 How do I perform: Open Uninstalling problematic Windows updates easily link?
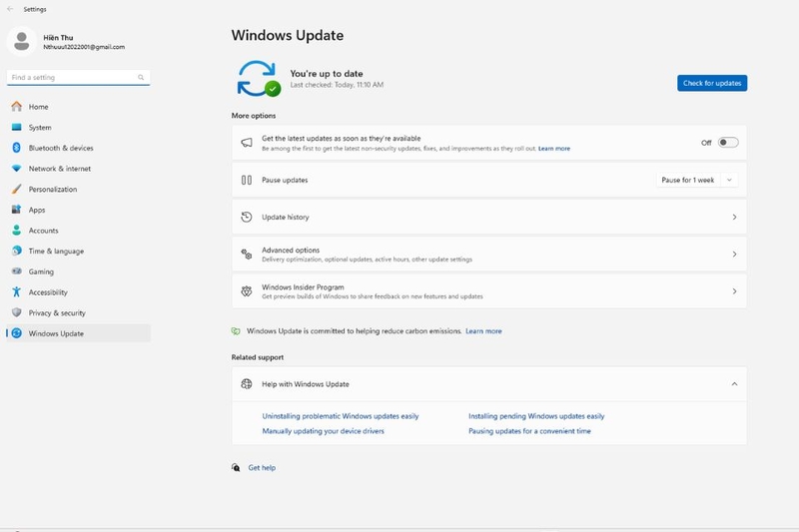point(341,416)
